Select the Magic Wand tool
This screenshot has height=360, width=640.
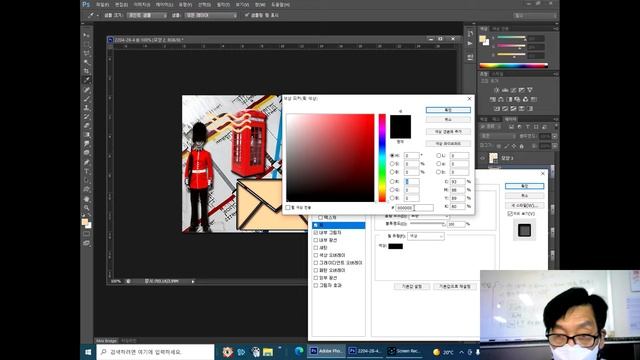(87, 62)
